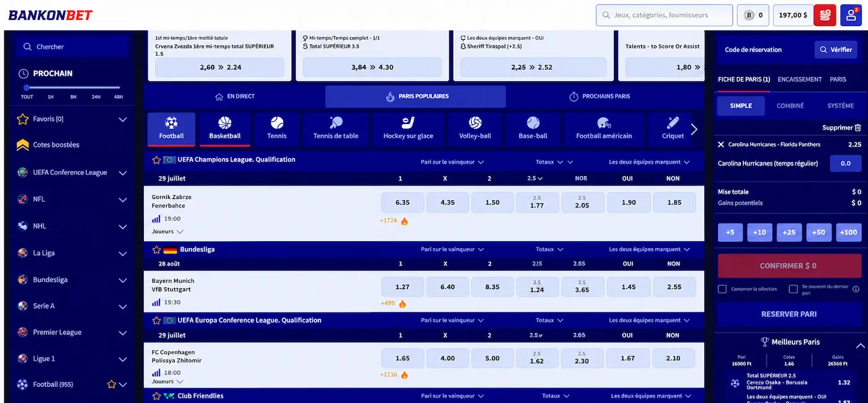The width and height of the screenshot is (868, 403).
Task: Click the star next to Football (955)
Action: tap(112, 384)
